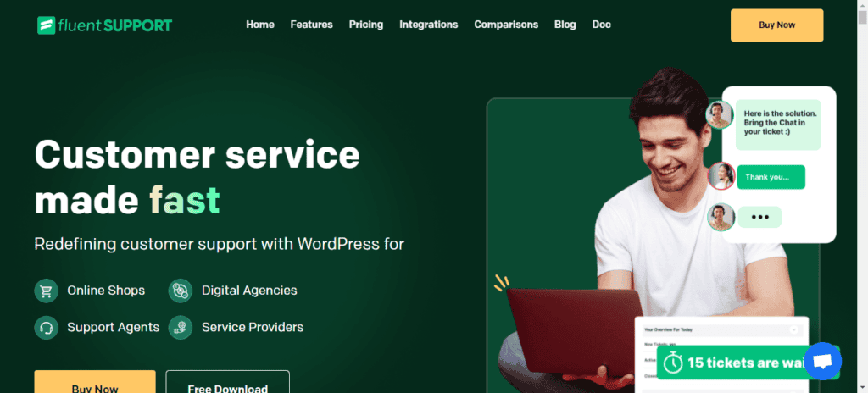Open the Features menu
Screen dimensions: 868x393
(312, 25)
